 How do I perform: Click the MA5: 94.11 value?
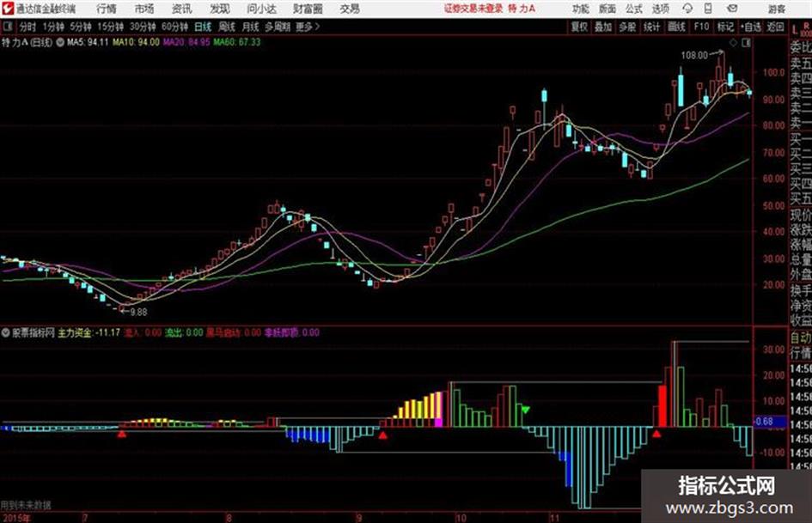[88, 42]
